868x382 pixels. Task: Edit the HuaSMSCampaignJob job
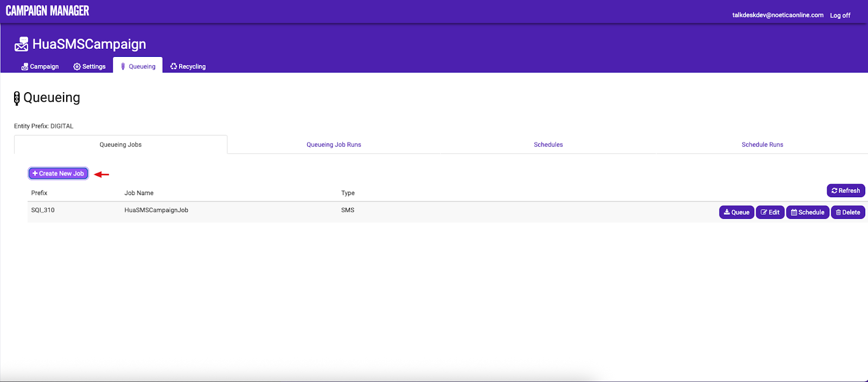coord(770,212)
